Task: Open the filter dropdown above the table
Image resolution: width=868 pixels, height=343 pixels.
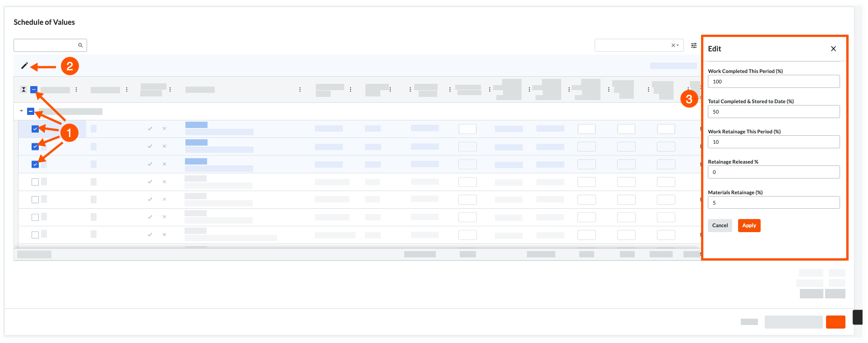Action: click(639, 46)
